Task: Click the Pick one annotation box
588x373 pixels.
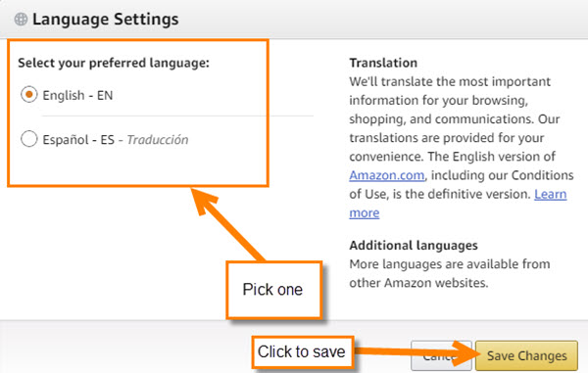Action: click(x=273, y=290)
